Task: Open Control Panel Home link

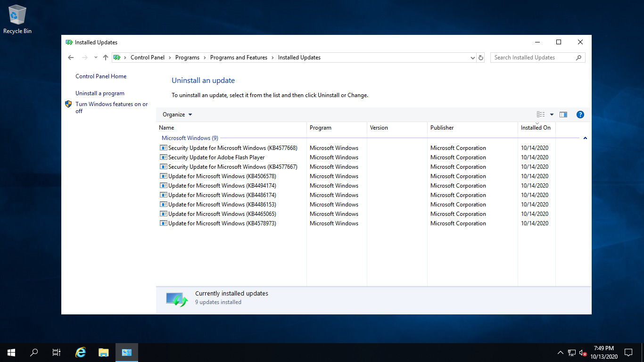Action: click(101, 76)
